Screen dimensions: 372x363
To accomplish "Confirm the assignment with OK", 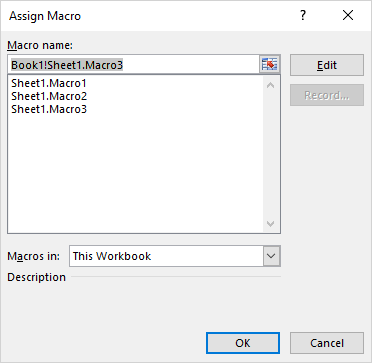I will pyautogui.click(x=243, y=343).
